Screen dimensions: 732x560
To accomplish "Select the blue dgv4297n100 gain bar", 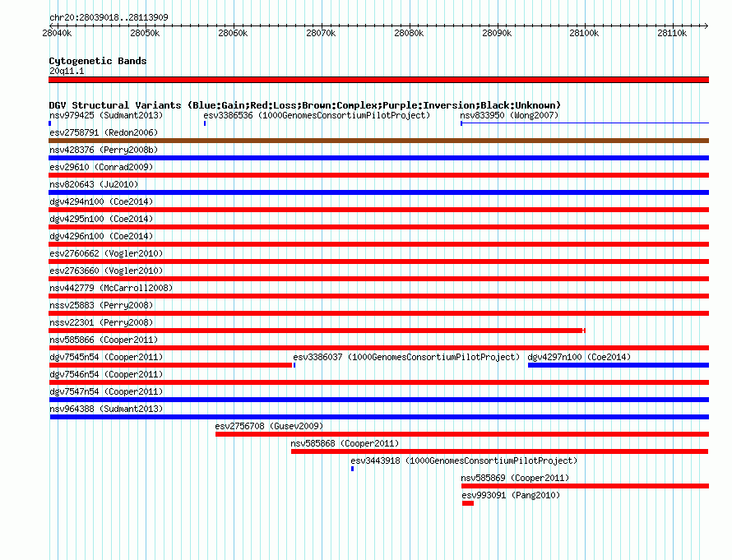I will 618,365.
